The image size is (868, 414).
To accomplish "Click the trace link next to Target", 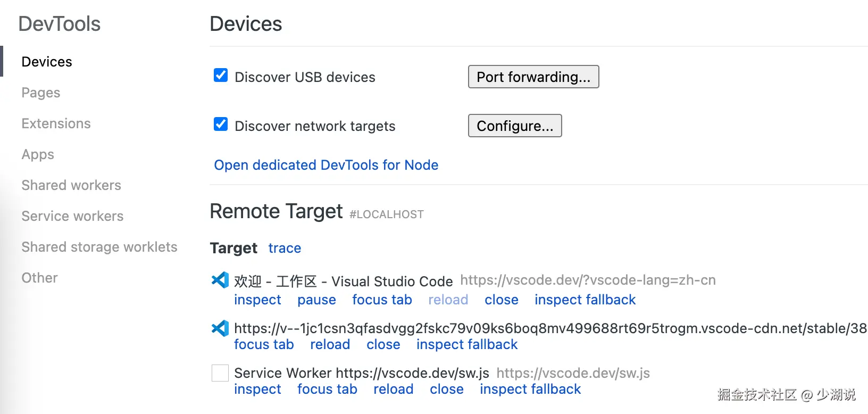I will pyautogui.click(x=285, y=248).
